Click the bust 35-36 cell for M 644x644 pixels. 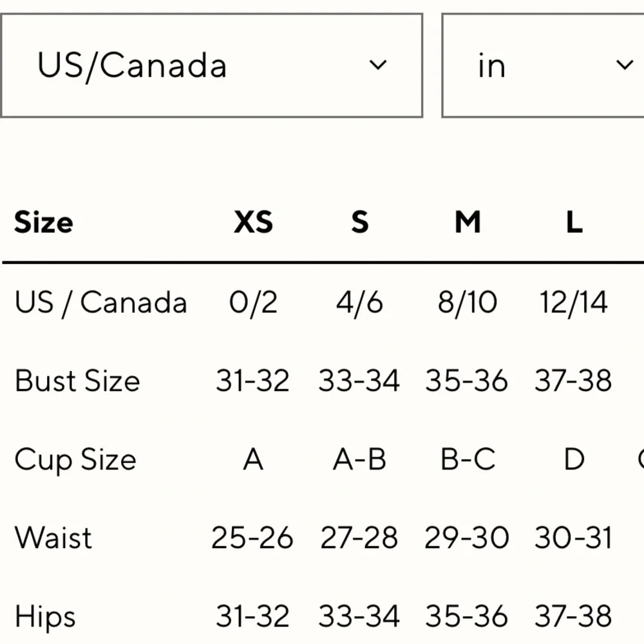coord(466,381)
